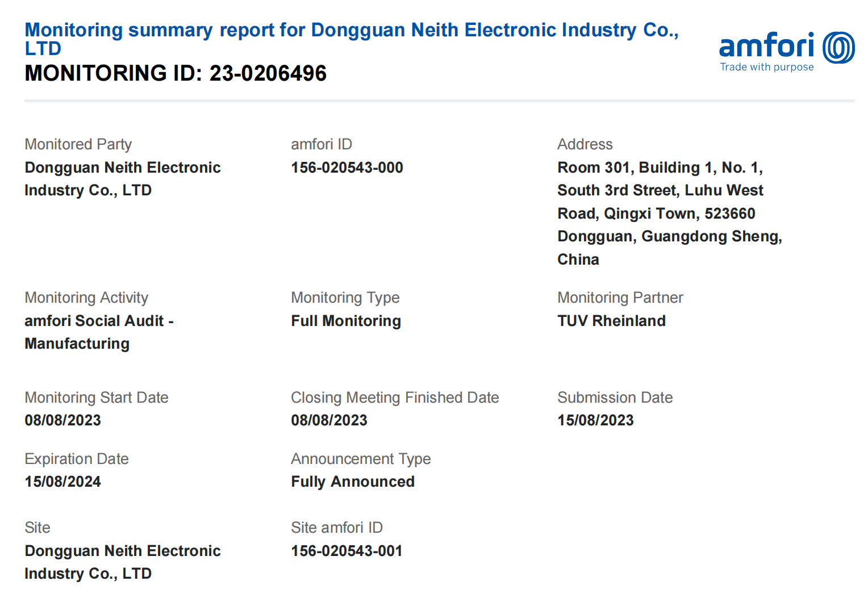Select the Full Monitoring type value
This screenshot has width=868, height=602.
(x=345, y=321)
